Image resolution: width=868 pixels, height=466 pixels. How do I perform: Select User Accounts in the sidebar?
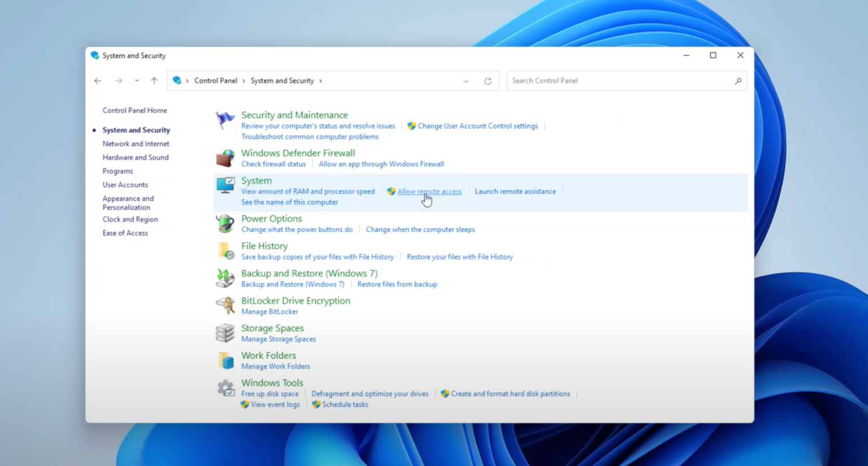[x=125, y=185]
